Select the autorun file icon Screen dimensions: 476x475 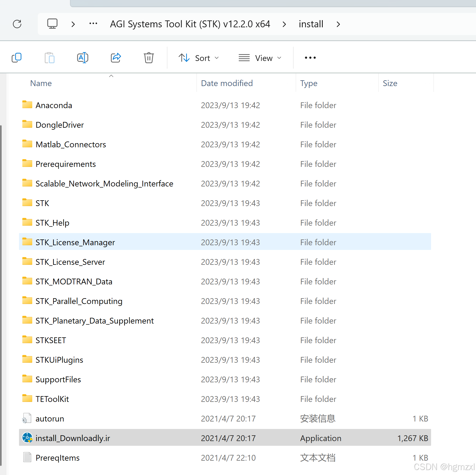pos(27,418)
